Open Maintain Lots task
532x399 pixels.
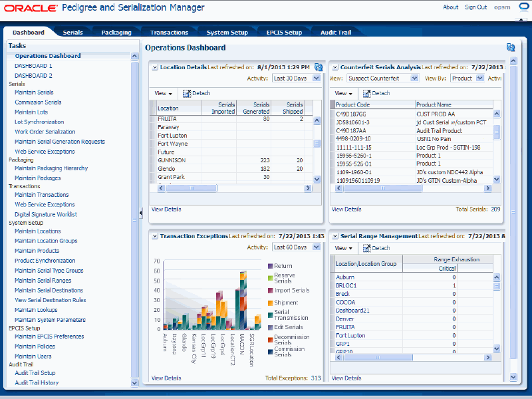(x=31, y=112)
